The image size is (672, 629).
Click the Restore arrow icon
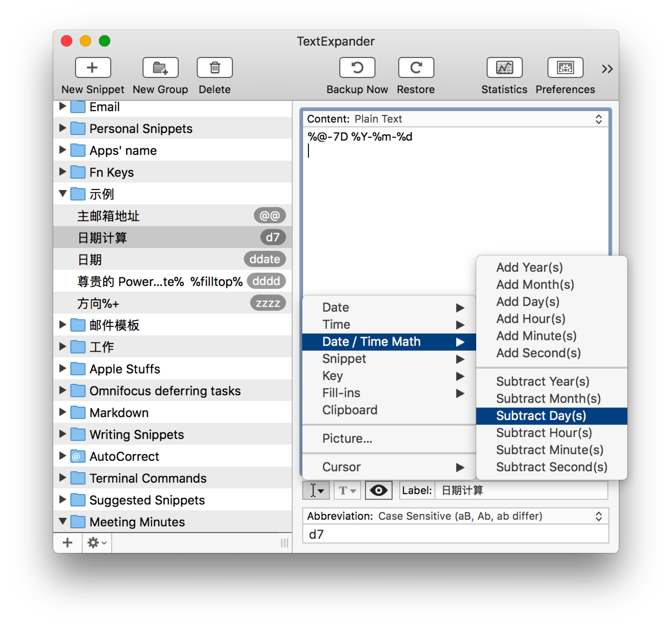pos(416,67)
